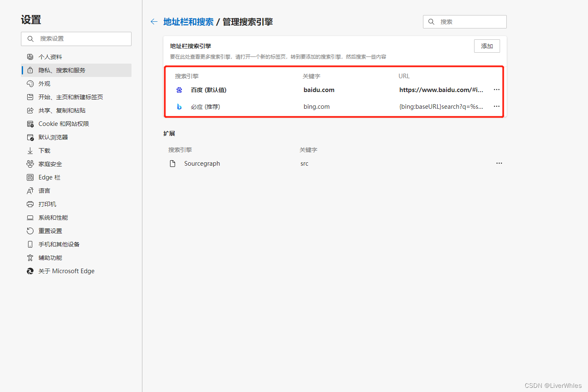Image resolution: width=588 pixels, height=392 pixels.
Task: Focus the 搜索设置 sidebar search field
Action: click(x=76, y=39)
